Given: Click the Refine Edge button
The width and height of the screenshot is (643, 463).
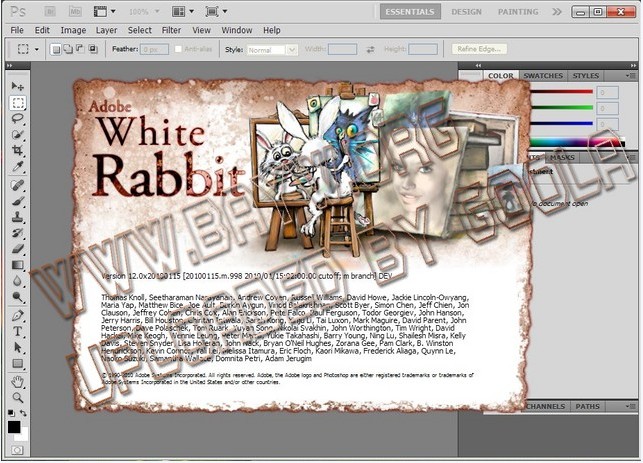Looking at the screenshot, I should pyautogui.click(x=479, y=49).
